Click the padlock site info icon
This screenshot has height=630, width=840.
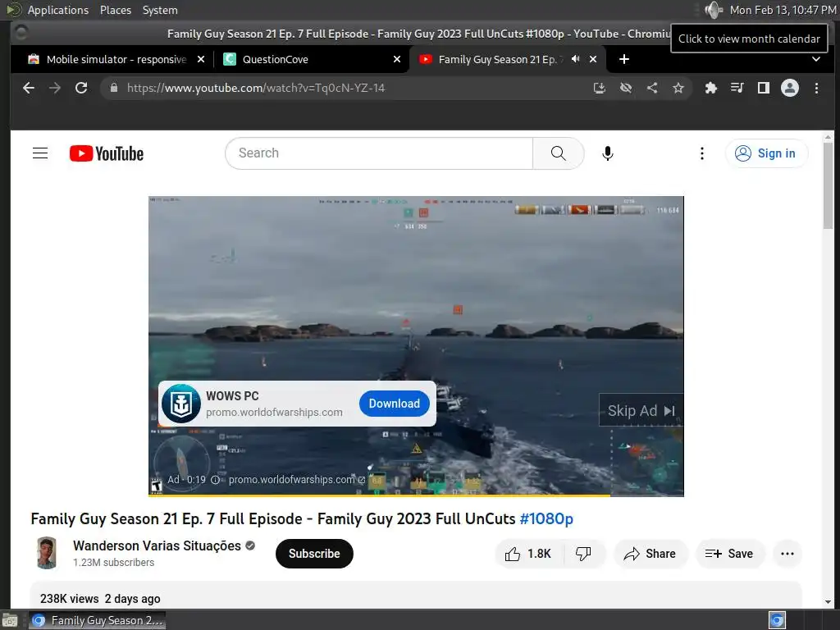pos(113,88)
